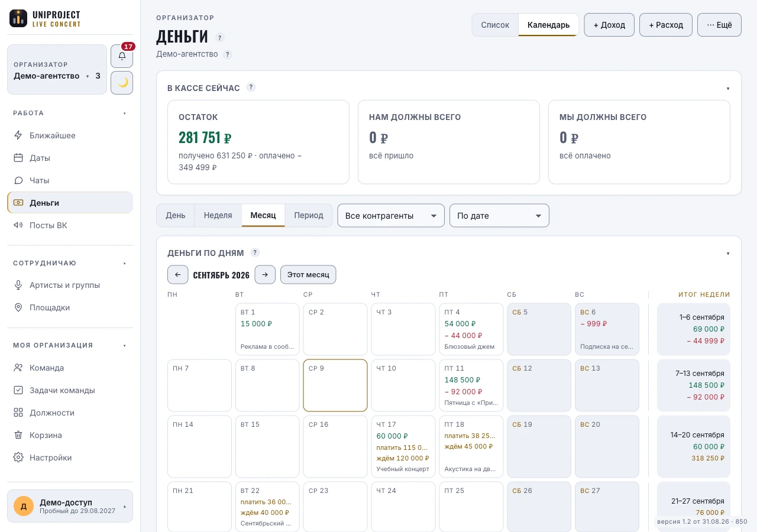
Task: Collapse the Работа sidebar section
Action: coord(125,113)
